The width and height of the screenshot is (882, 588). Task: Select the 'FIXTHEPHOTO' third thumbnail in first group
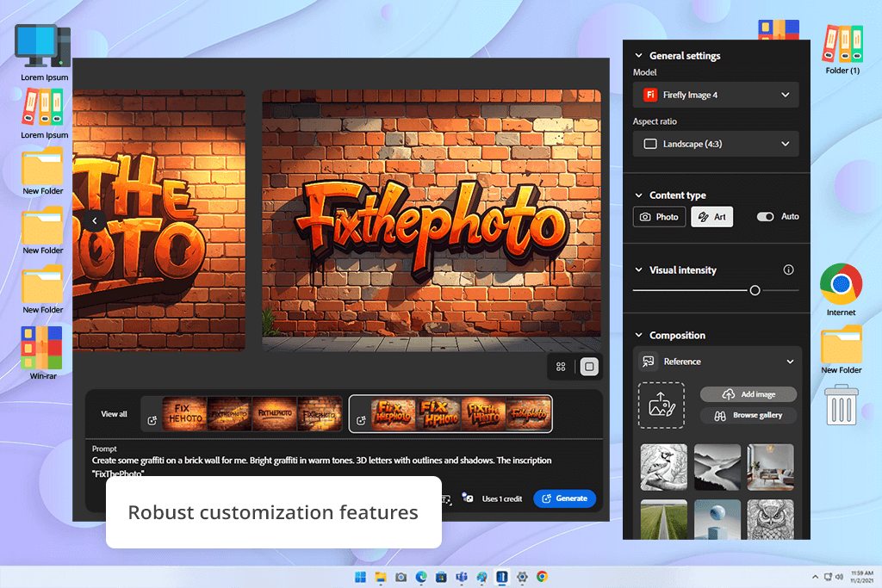pyautogui.click(x=275, y=414)
